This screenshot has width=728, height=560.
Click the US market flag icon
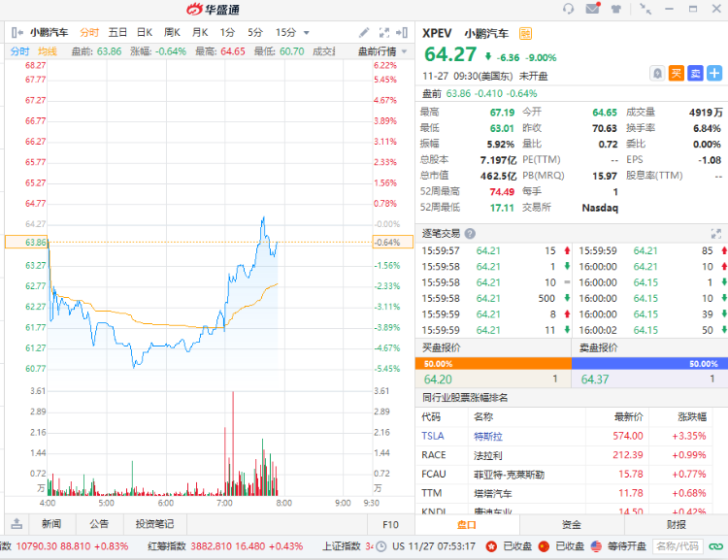(x=596, y=546)
